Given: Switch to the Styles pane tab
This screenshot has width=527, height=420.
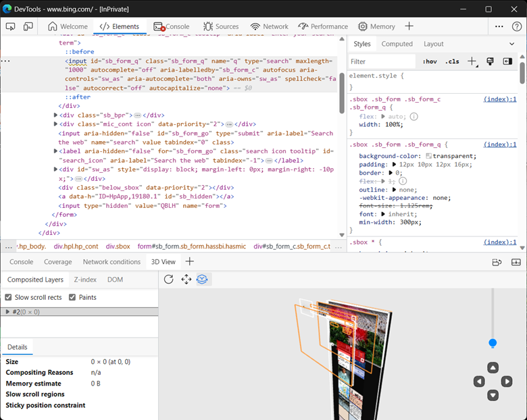Looking at the screenshot, I should (x=362, y=44).
